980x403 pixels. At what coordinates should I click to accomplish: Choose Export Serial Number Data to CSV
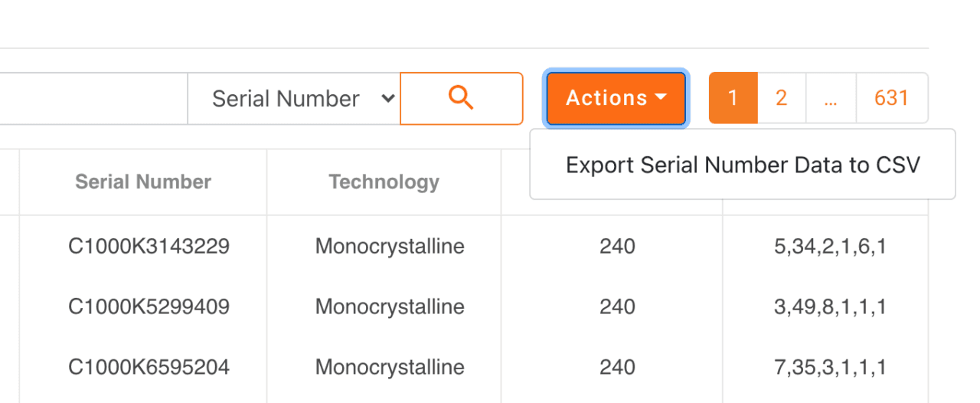click(x=743, y=165)
